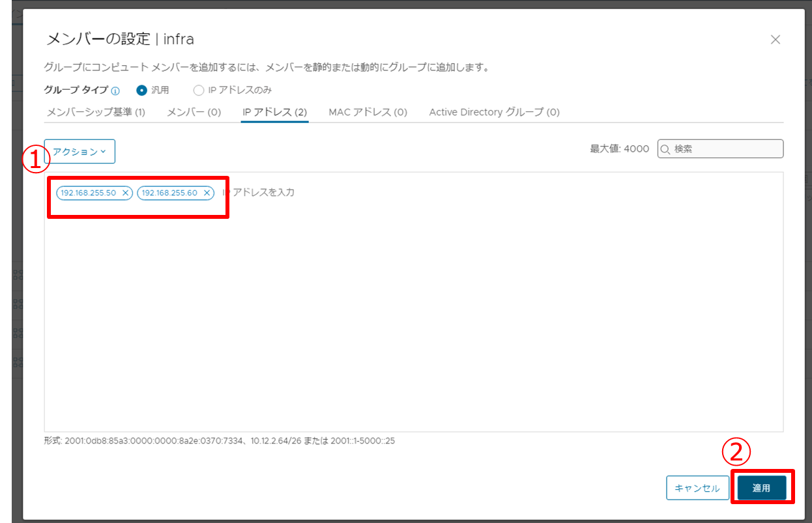This screenshot has width=812, height=523.
Task: Click the magnifier icon in search box
Action: point(665,149)
